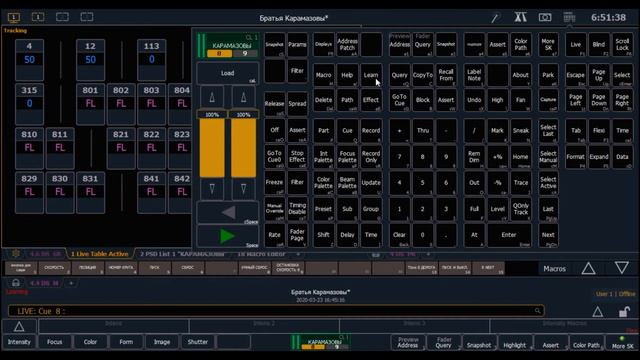Click the Beam Palette key
This screenshot has height=360, width=640.
pos(347,182)
